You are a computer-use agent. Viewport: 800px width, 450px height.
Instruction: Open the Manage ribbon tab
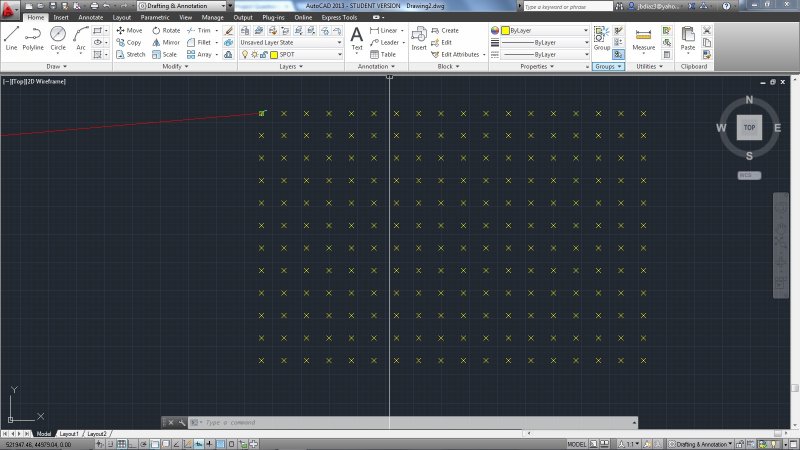point(212,17)
